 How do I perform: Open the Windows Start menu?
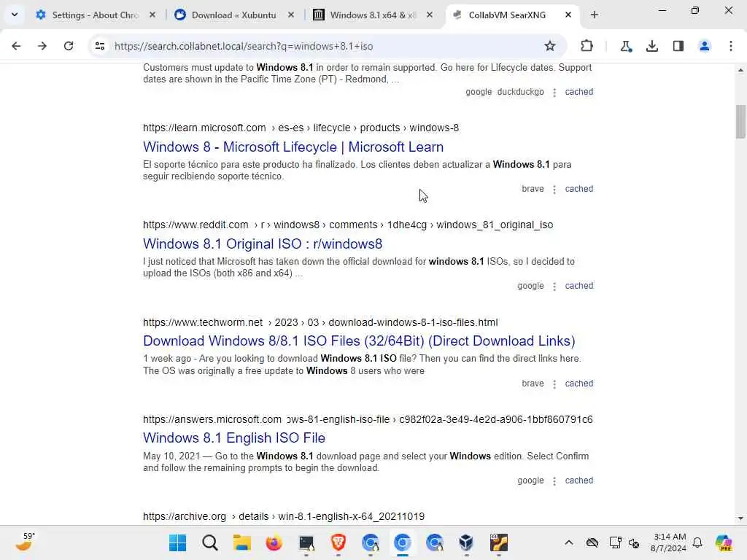178,542
